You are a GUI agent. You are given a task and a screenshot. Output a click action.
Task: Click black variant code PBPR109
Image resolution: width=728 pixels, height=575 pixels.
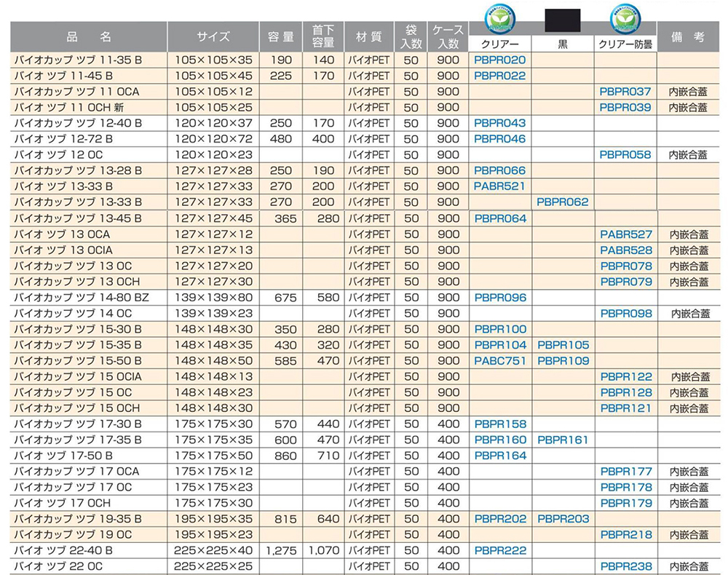coord(563,360)
